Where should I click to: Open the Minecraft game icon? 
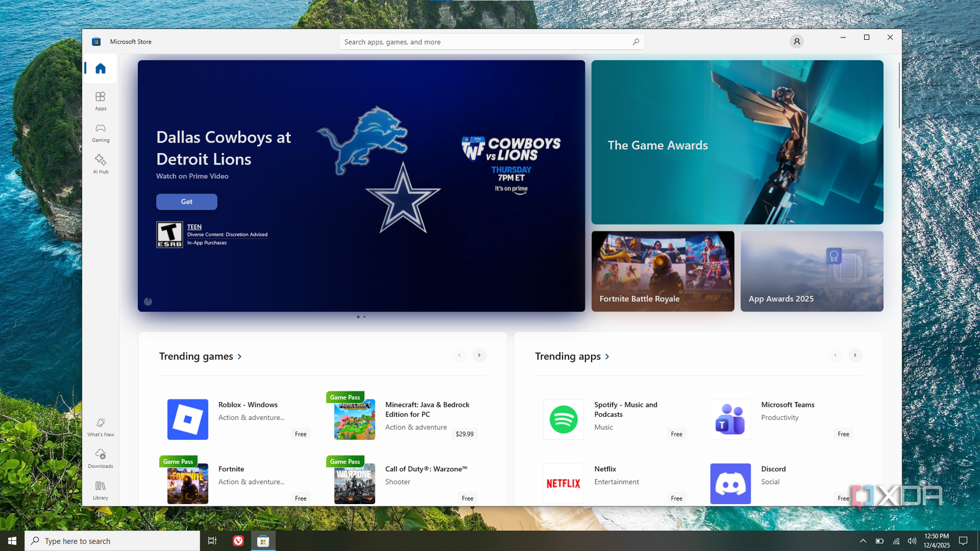click(x=355, y=419)
